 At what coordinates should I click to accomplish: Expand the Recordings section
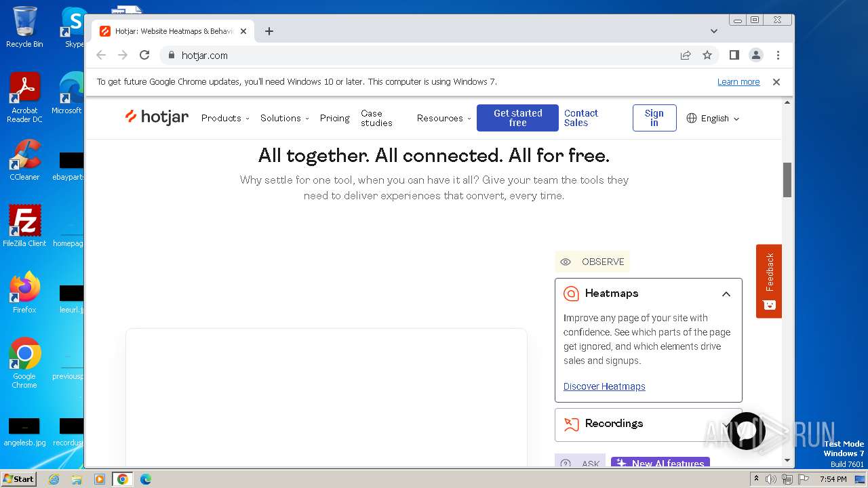point(648,424)
